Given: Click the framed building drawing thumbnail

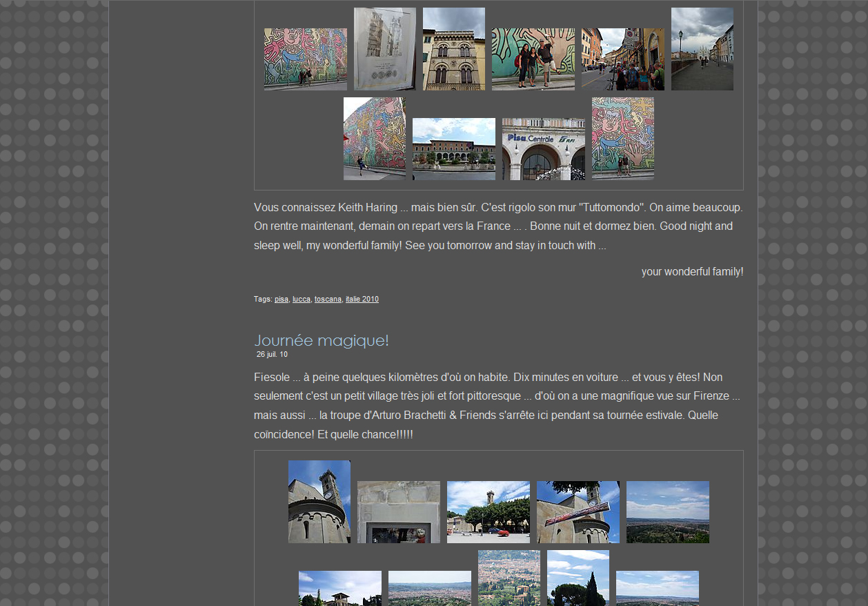Looking at the screenshot, I should (x=384, y=49).
